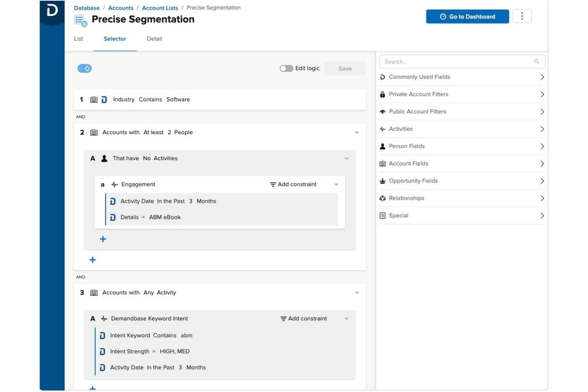Expand Private Account Filters chevron
Screen dimensions: 588x392
pos(542,95)
